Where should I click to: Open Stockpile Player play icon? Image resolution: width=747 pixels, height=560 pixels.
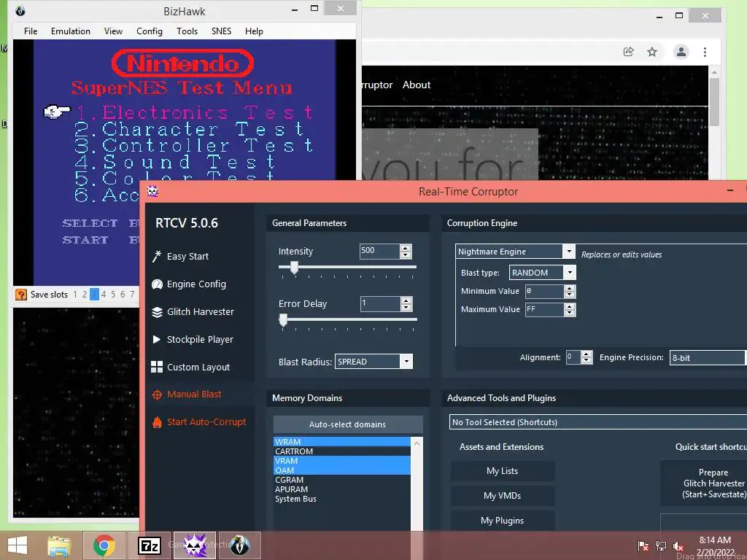(156, 340)
